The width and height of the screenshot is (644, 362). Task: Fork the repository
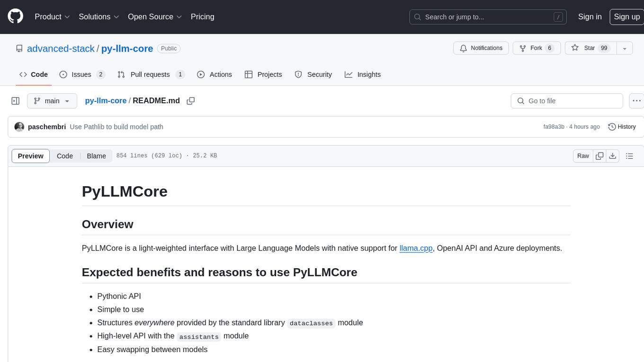click(537, 48)
